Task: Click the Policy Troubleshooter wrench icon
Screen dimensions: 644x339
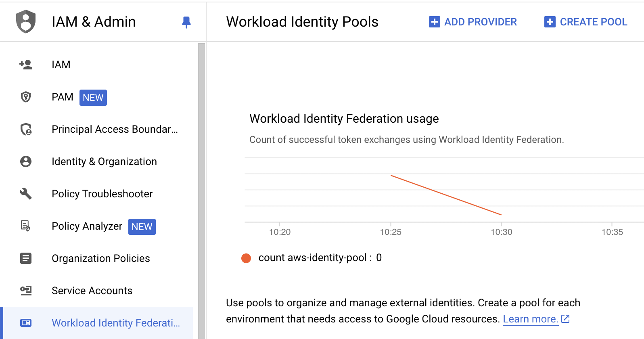Action: [26, 194]
